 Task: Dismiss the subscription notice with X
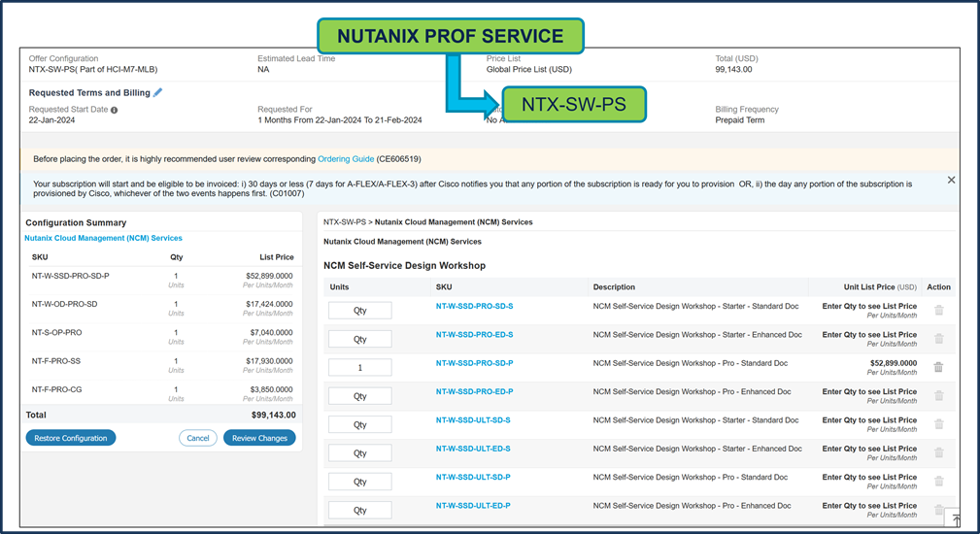951,180
